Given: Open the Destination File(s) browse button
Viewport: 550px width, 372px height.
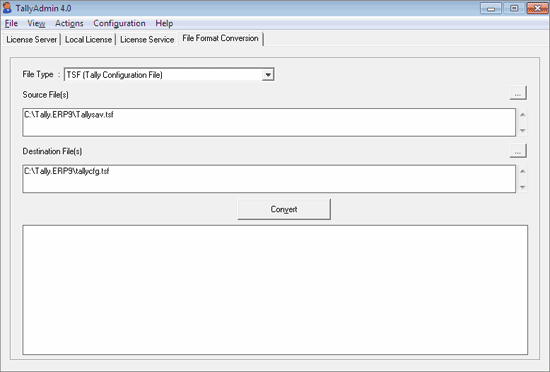Looking at the screenshot, I should [518, 151].
